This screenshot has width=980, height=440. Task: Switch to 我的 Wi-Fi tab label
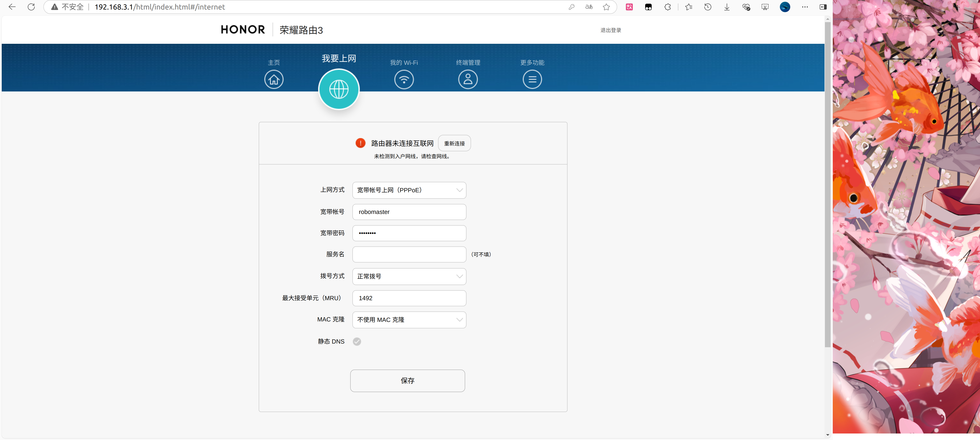404,62
